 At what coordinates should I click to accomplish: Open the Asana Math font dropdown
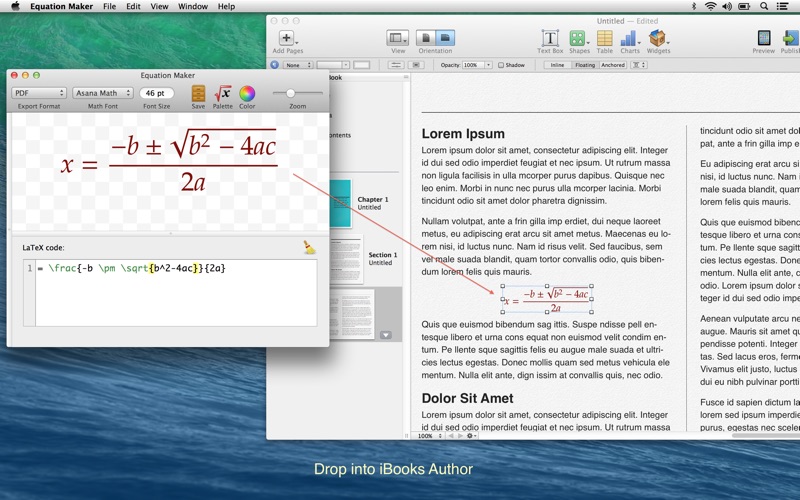coord(103,93)
